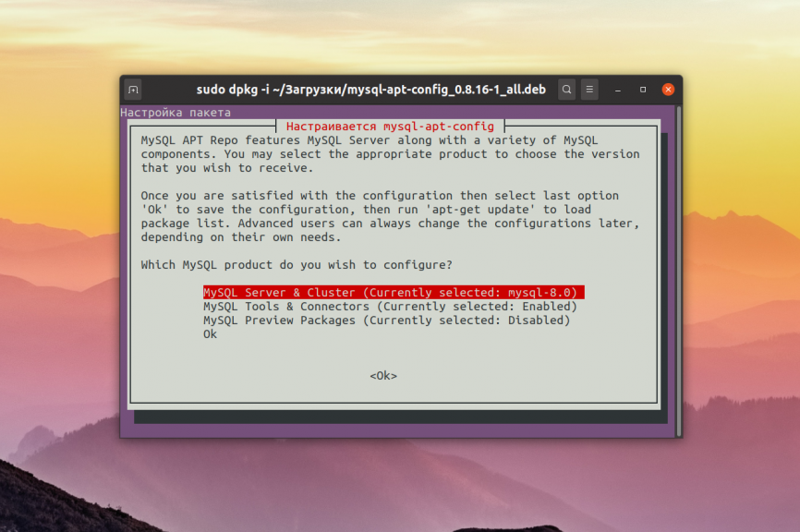This screenshot has height=532, width=800.
Task: Select MySQL Preview Packages option
Action: [279, 320]
